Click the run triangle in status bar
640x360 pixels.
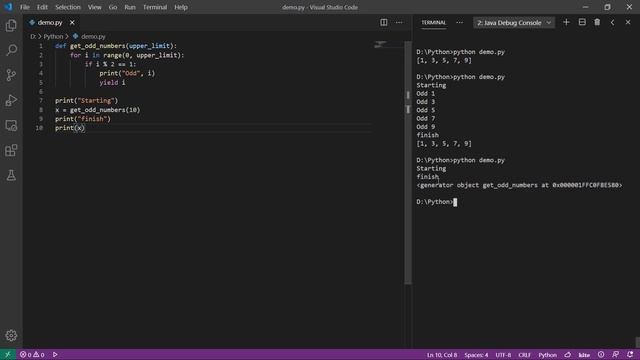coord(55,355)
